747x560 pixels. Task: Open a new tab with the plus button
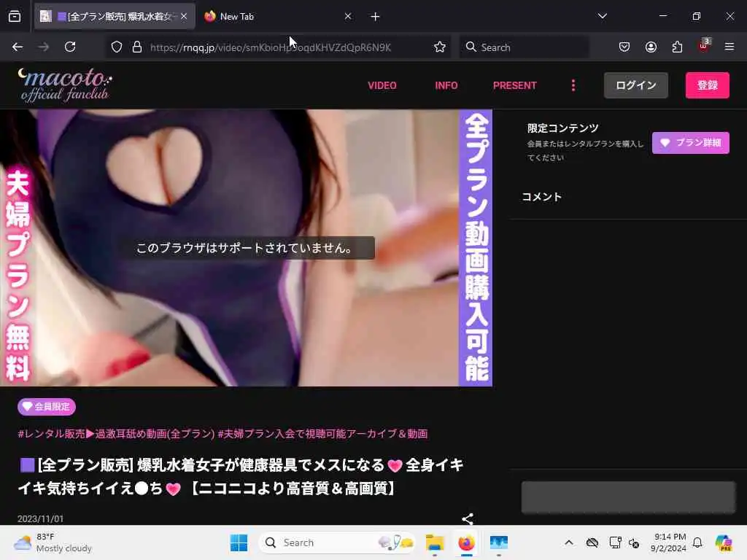tap(375, 17)
